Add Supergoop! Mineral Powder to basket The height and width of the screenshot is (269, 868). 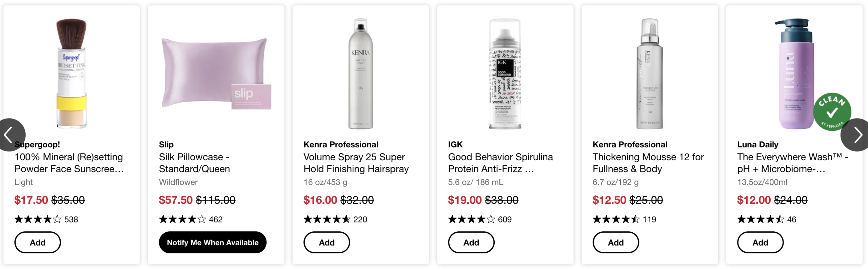tap(37, 243)
